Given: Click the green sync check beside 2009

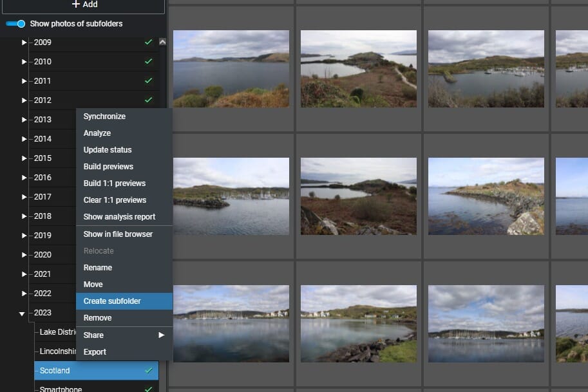Looking at the screenshot, I should click(149, 42).
